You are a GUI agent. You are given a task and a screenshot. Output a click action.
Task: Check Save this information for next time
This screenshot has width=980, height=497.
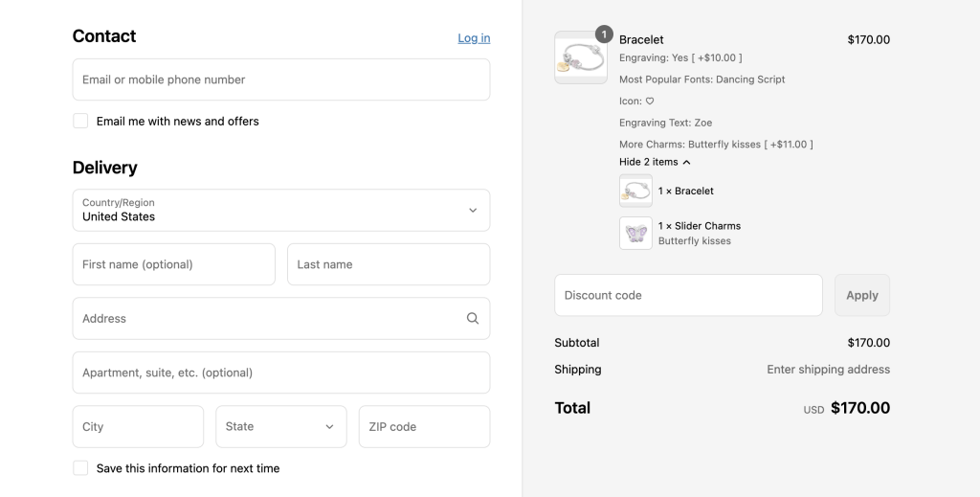coord(80,467)
